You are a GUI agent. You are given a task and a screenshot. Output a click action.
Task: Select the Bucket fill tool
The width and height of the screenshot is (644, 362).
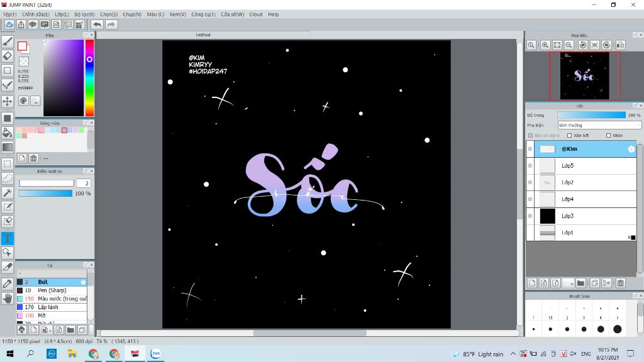[x=8, y=133]
